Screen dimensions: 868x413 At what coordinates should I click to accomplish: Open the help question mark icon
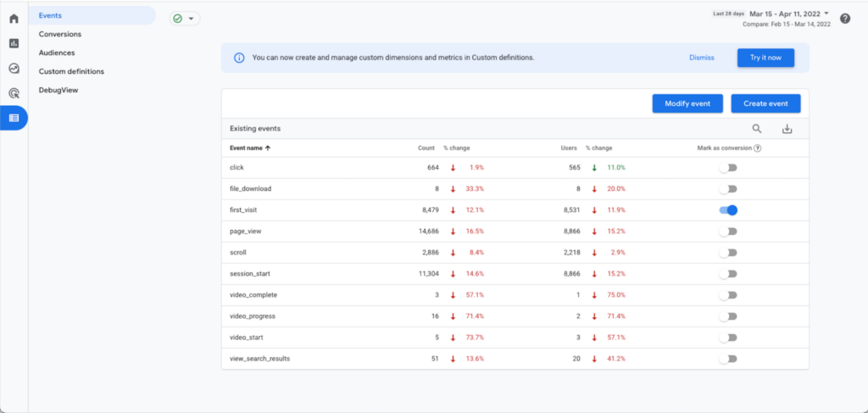click(x=845, y=19)
